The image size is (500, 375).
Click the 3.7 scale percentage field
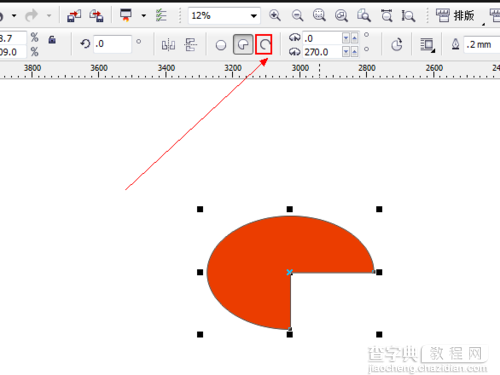coord(13,38)
